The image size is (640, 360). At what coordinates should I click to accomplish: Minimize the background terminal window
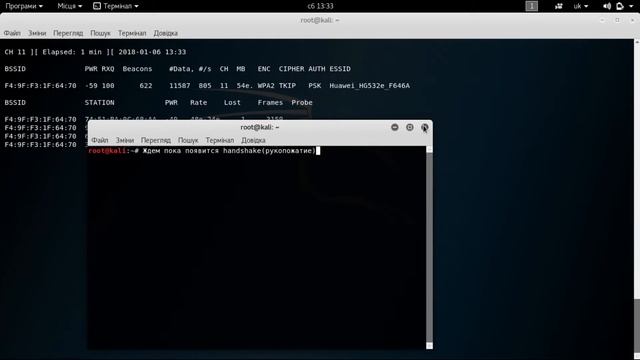[x=602, y=20]
